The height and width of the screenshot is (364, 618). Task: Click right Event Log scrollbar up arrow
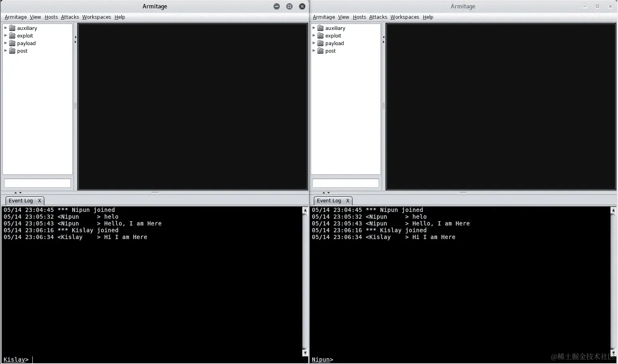(613, 210)
